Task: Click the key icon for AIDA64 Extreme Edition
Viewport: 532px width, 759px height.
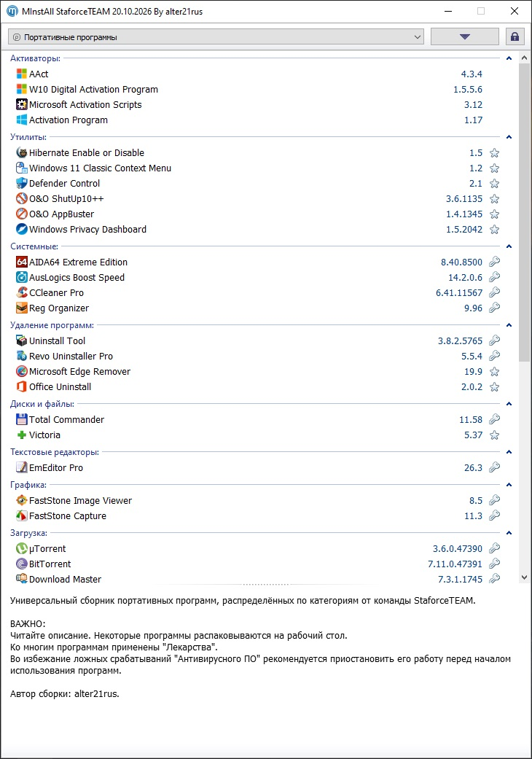Action: (494, 262)
